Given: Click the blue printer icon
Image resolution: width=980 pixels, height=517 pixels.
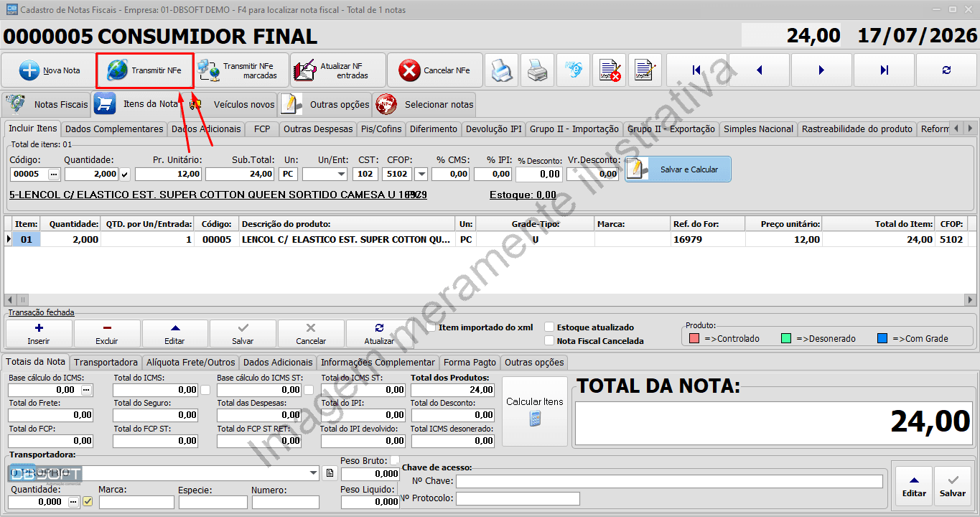Looking at the screenshot, I should [502, 70].
